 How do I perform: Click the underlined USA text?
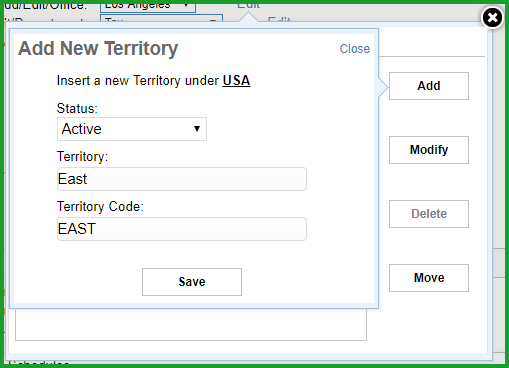click(x=236, y=81)
